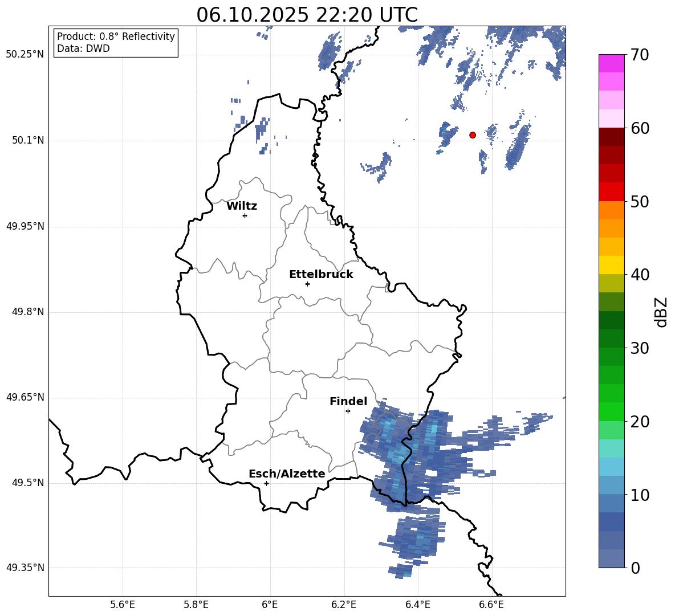Click the 6.4°E longitude label
The height and width of the screenshot is (616, 675).
click(417, 605)
